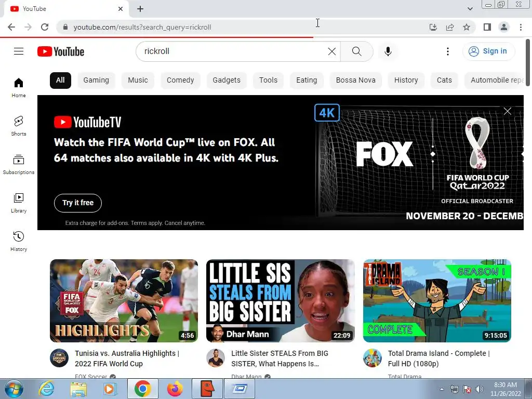Start voice search with microphone
532x399 pixels.
tap(388, 51)
